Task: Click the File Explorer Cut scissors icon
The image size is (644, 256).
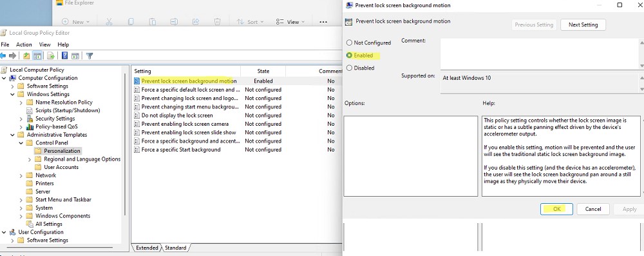Action: pos(109,21)
